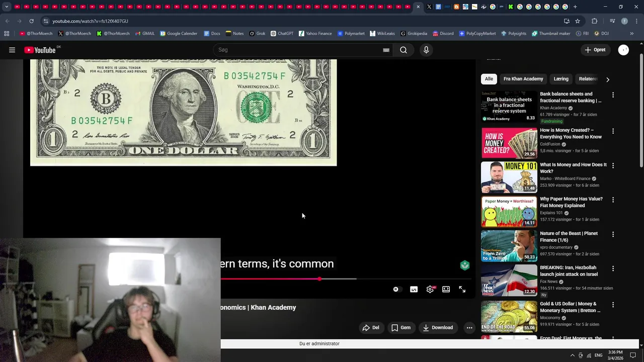Open a new browser tab

[575, 7]
